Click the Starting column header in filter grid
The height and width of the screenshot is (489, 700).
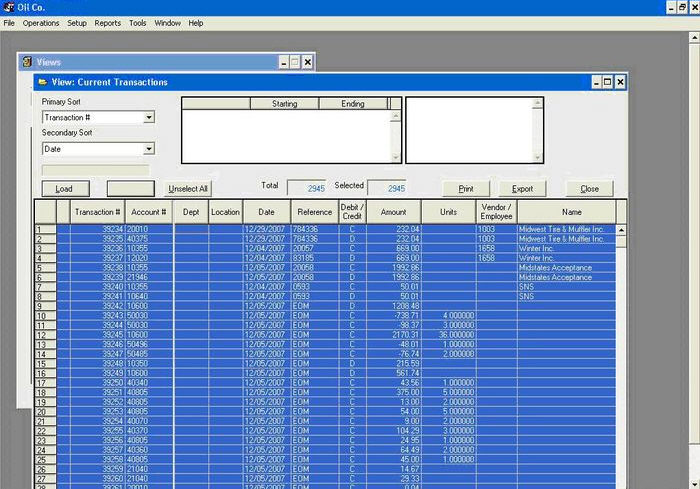coord(284,104)
